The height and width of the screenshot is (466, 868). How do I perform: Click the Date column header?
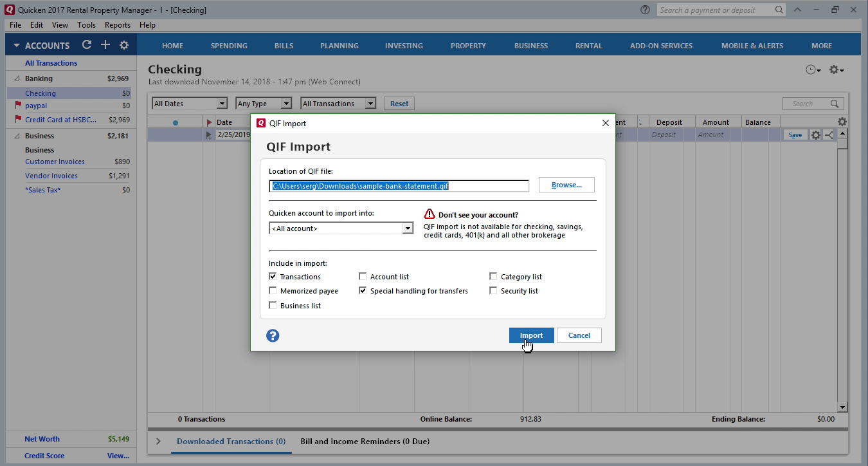(224, 122)
